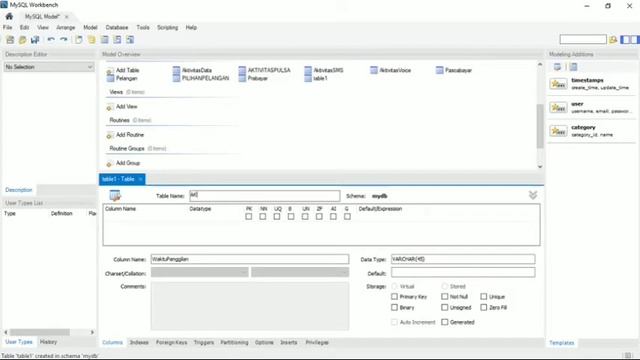Enable the Unsigned checkbox
This screenshot has height=360, width=640.
[444, 307]
